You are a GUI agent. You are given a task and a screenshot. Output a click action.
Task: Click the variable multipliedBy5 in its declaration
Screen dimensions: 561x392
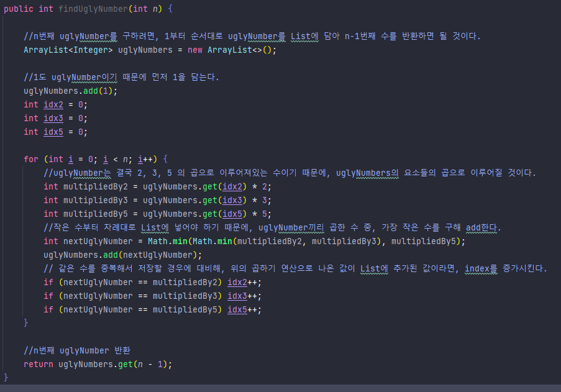click(96, 214)
